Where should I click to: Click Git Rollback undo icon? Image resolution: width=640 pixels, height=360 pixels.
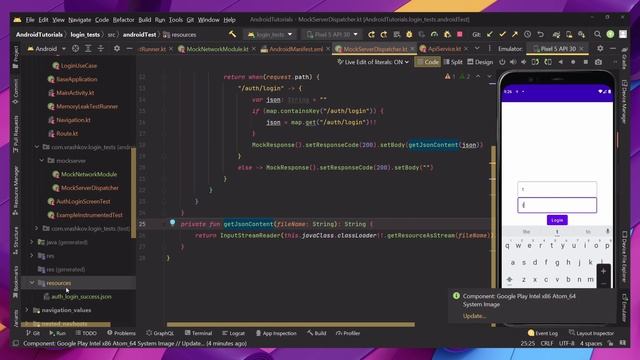540,35
